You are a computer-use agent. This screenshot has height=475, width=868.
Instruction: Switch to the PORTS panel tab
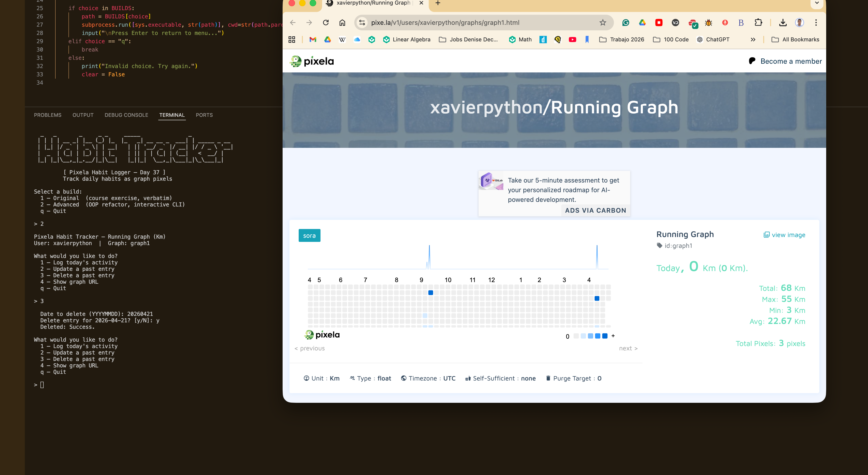pyautogui.click(x=204, y=115)
